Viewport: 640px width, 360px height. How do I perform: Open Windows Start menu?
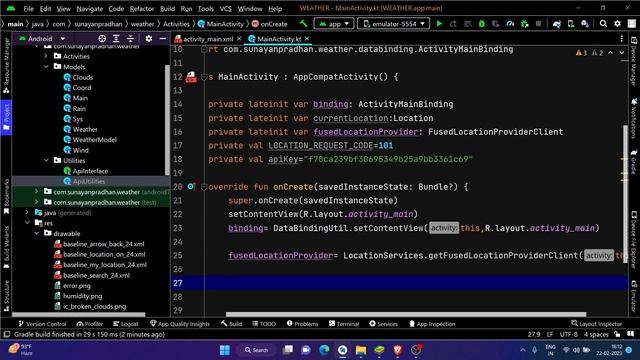225,350
